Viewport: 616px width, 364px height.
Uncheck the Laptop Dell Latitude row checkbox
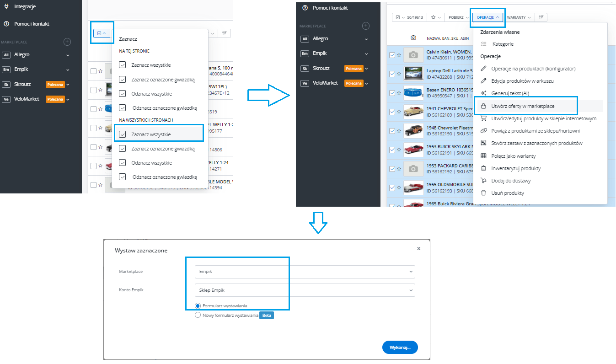[x=392, y=74]
